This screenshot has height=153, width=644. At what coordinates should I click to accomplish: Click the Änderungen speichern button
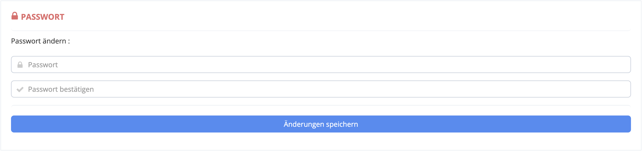(x=321, y=124)
